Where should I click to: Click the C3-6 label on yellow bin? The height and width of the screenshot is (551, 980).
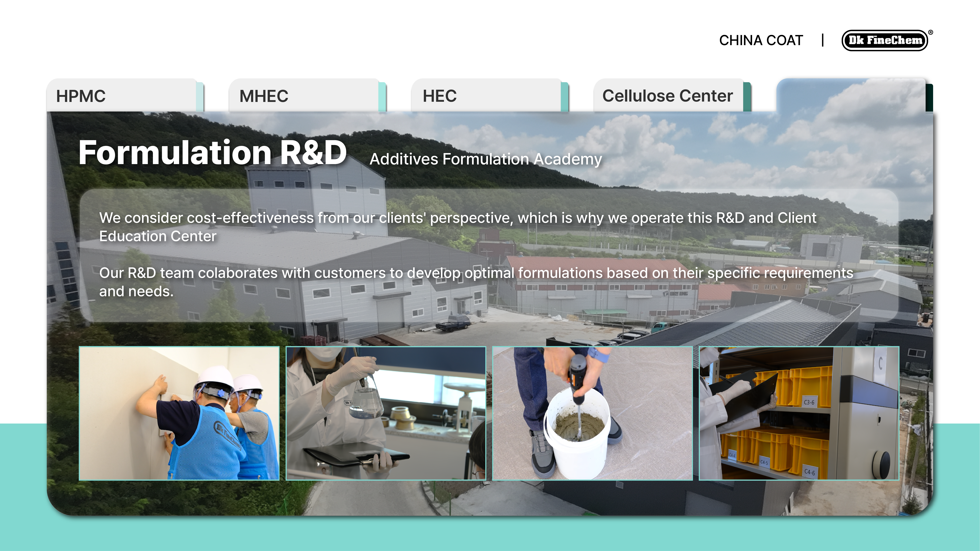809,402
